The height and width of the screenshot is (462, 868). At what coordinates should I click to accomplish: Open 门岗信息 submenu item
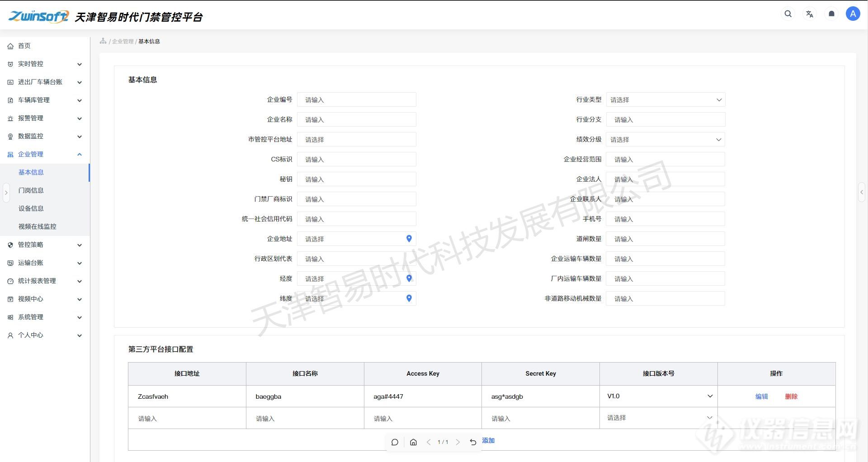pyautogui.click(x=45, y=190)
